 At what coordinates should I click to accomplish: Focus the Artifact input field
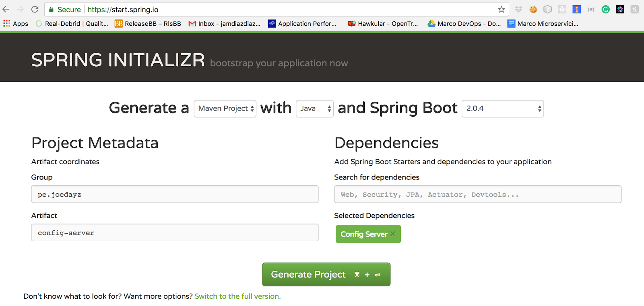175,232
